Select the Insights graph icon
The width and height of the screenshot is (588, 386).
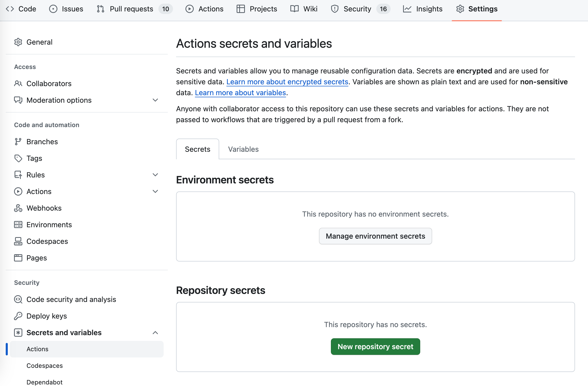click(x=407, y=9)
